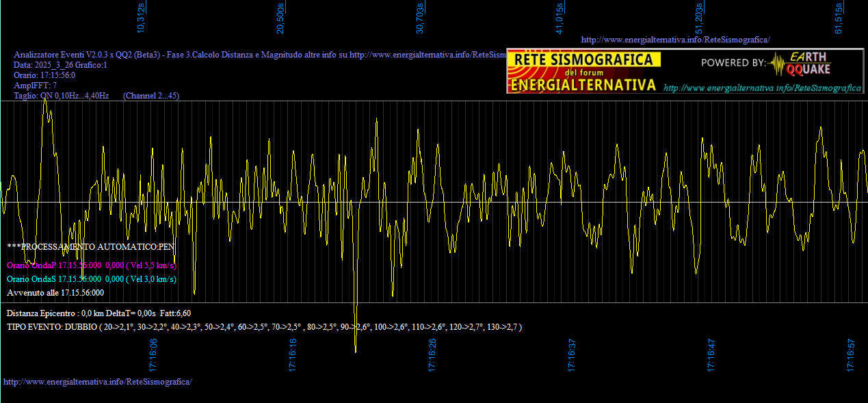Click the 17:16:37 clock label
The height and width of the screenshot is (403, 868).
coord(573,355)
